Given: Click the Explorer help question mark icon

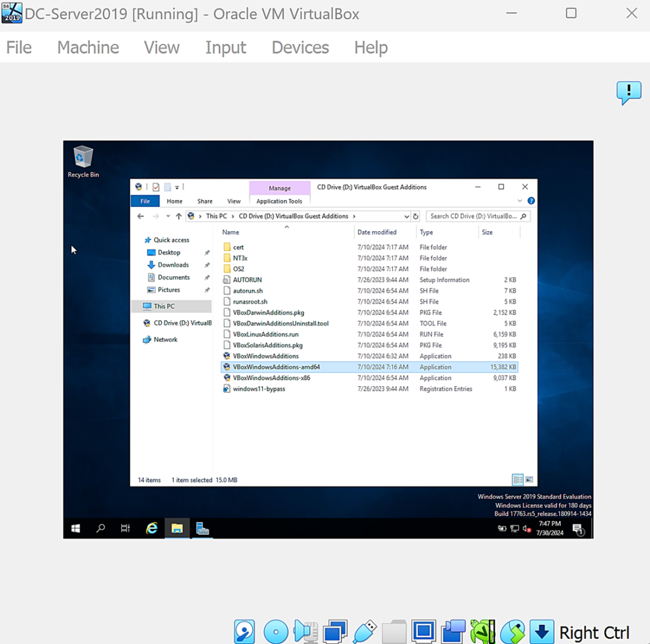Looking at the screenshot, I should 531,201.
